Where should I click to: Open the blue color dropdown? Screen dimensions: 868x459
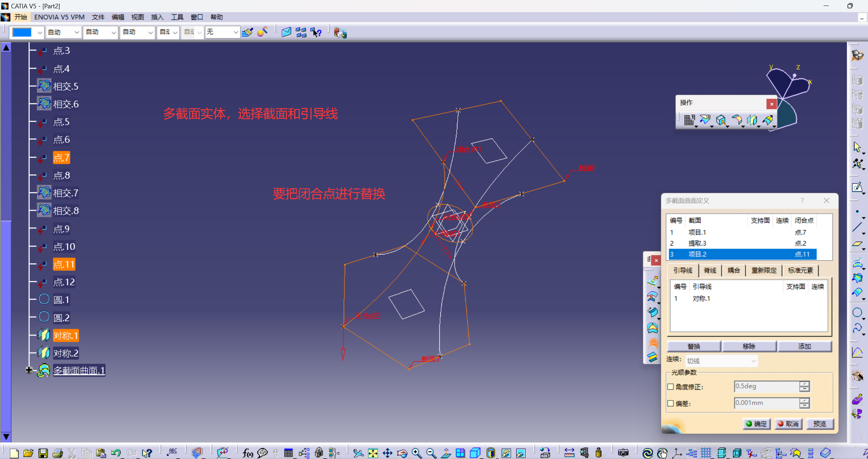(40, 33)
